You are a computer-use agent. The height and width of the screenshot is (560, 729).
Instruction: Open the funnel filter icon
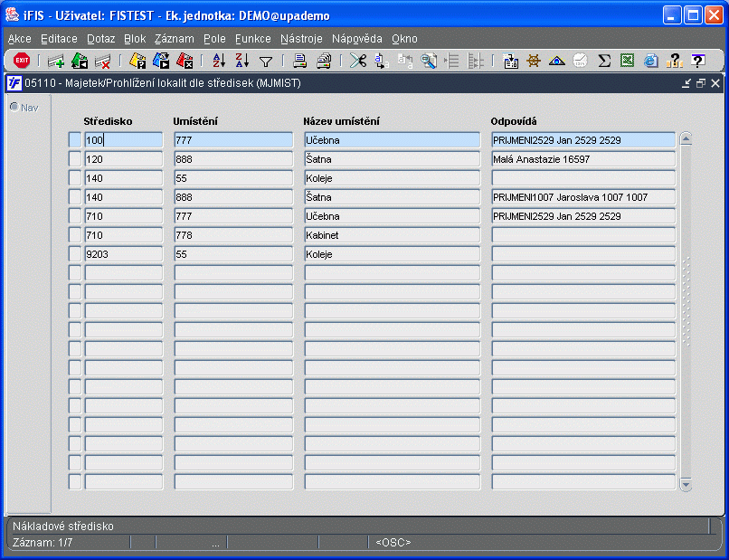coord(266,62)
